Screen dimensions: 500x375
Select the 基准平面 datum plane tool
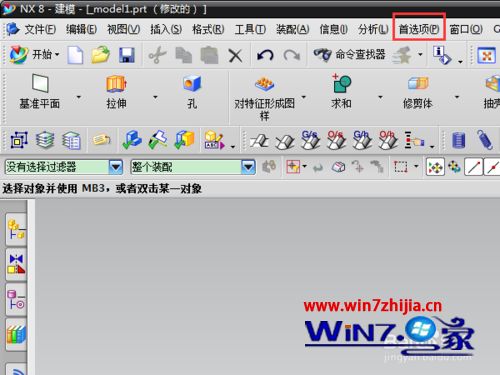pyautogui.click(x=40, y=92)
